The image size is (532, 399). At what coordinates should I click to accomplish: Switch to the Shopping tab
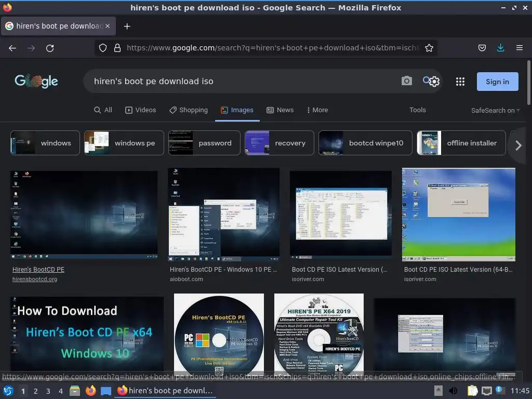tap(189, 110)
